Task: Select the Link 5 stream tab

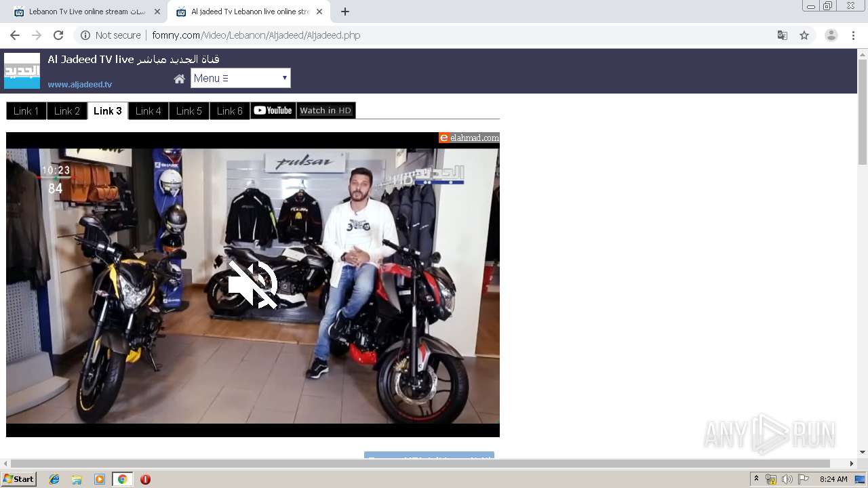Action: 189,110
